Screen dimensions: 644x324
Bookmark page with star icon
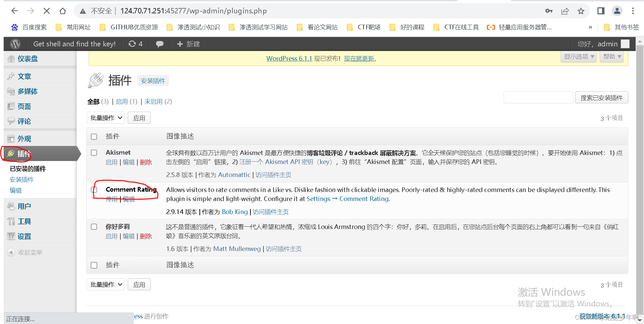click(581, 11)
